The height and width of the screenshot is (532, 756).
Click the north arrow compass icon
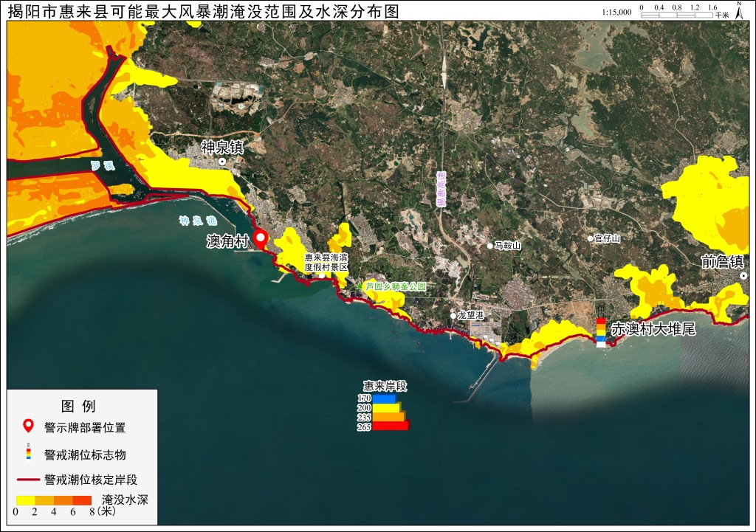(739, 10)
